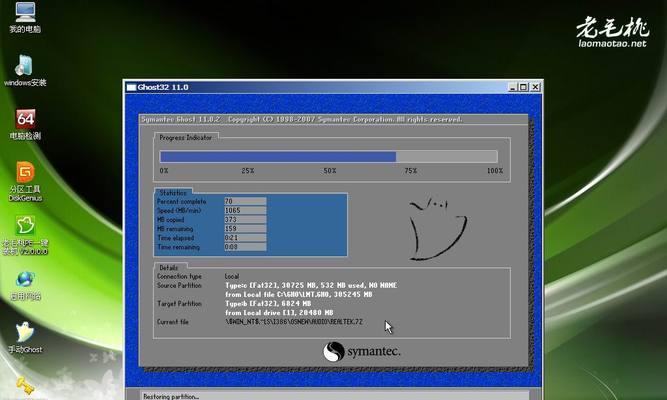
Task: Click the Symantec logo
Action: [x=362, y=352]
